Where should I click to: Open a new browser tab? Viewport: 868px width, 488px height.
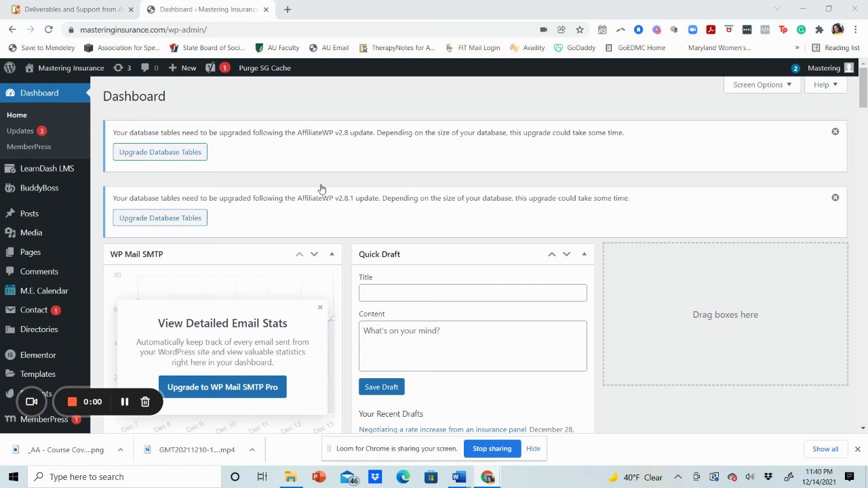(x=288, y=9)
